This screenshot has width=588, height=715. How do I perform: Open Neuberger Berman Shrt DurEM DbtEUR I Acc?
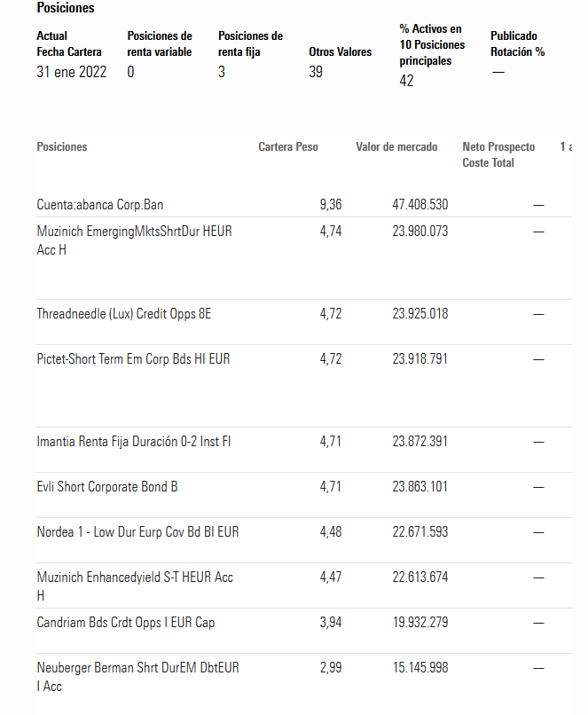tap(138, 677)
